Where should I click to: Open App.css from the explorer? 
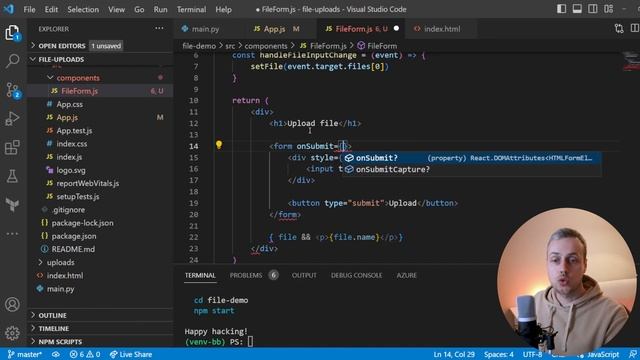coord(100,104)
